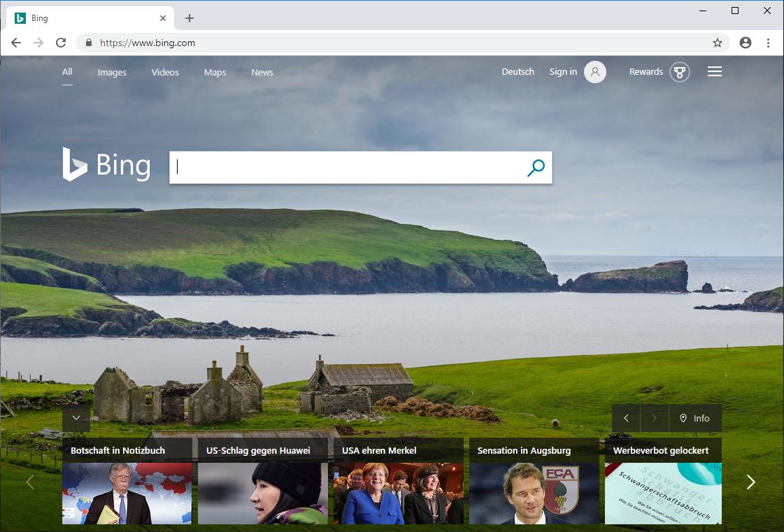Click Botschaft in Notizbuch thumbnail image
The width and height of the screenshot is (784, 532).
[127, 494]
